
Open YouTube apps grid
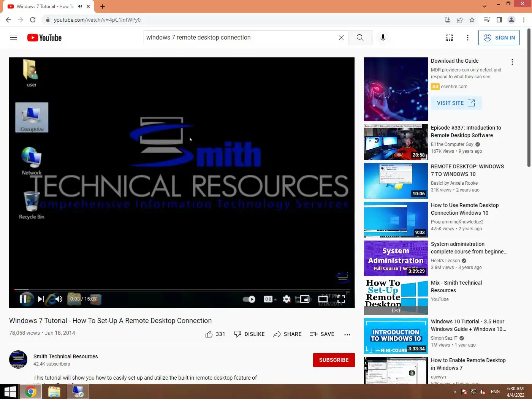(450, 38)
